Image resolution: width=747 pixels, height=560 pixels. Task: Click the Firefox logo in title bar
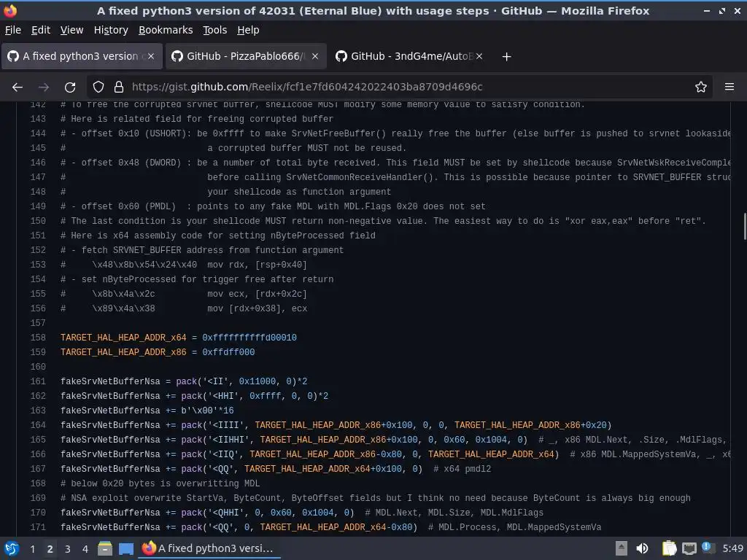(x=10, y=10)
